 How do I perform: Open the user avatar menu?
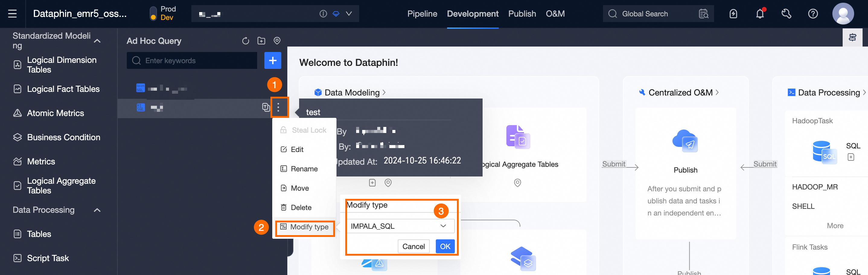click(x=843, y=14)
